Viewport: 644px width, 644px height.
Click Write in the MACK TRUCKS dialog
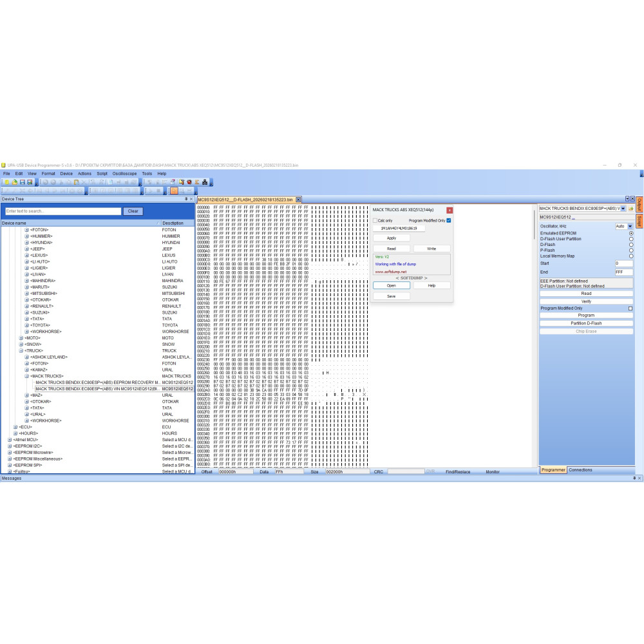431,249
